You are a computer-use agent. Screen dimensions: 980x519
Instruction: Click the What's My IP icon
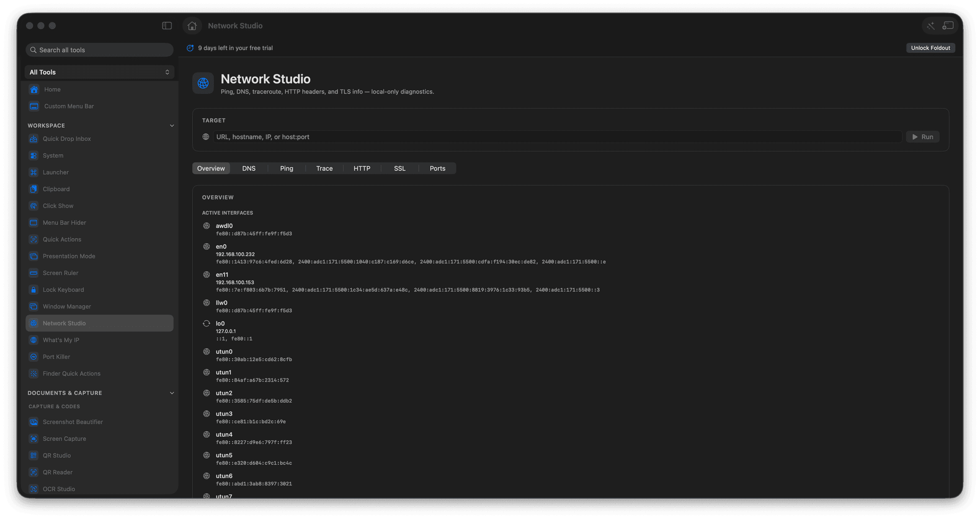pos(34,340)
